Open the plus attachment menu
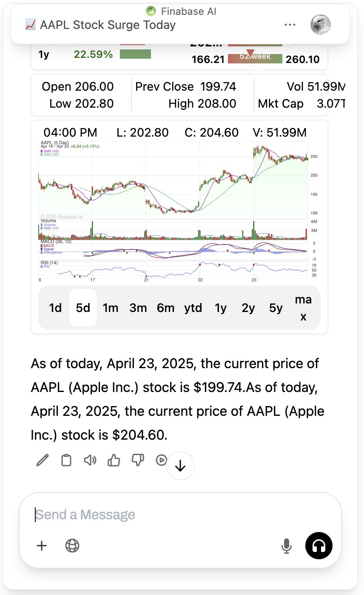This screenshot has width=364, height=595. (42, 546)
